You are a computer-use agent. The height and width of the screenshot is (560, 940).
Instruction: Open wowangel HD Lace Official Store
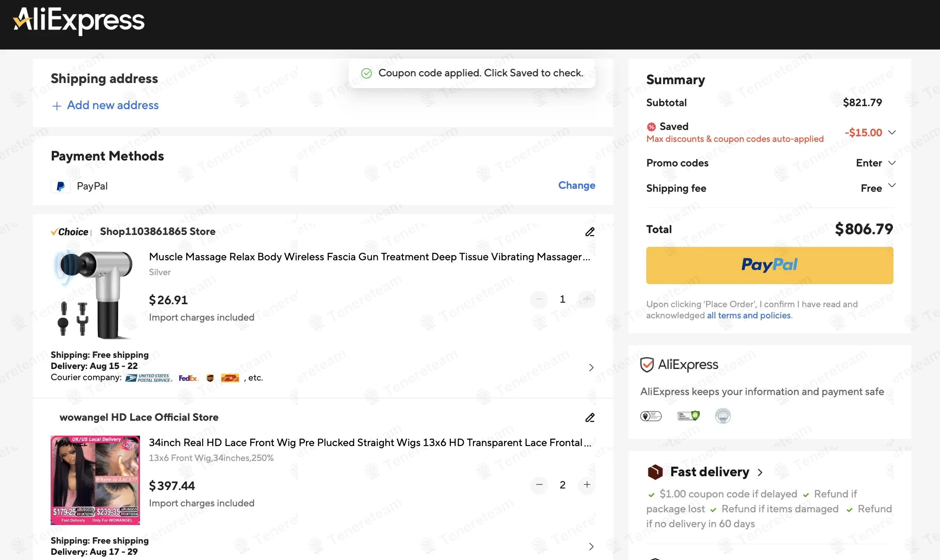click(139, 417)
